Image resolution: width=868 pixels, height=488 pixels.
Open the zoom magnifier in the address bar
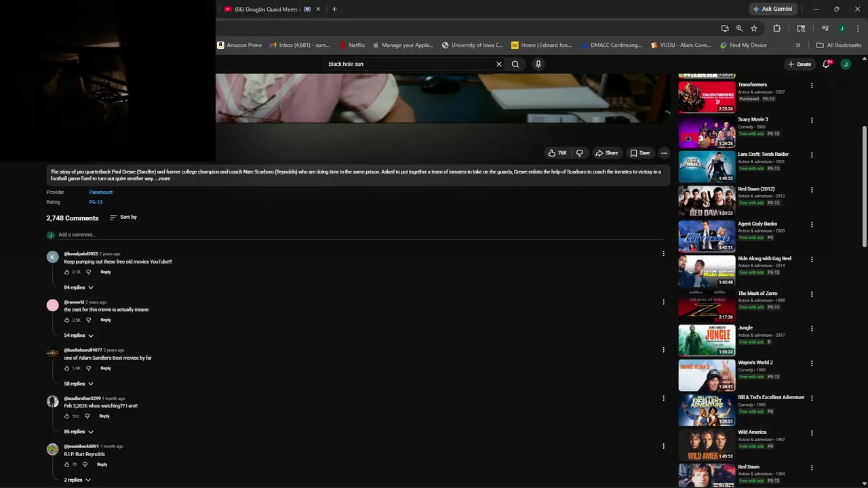(x=739, y=28)
